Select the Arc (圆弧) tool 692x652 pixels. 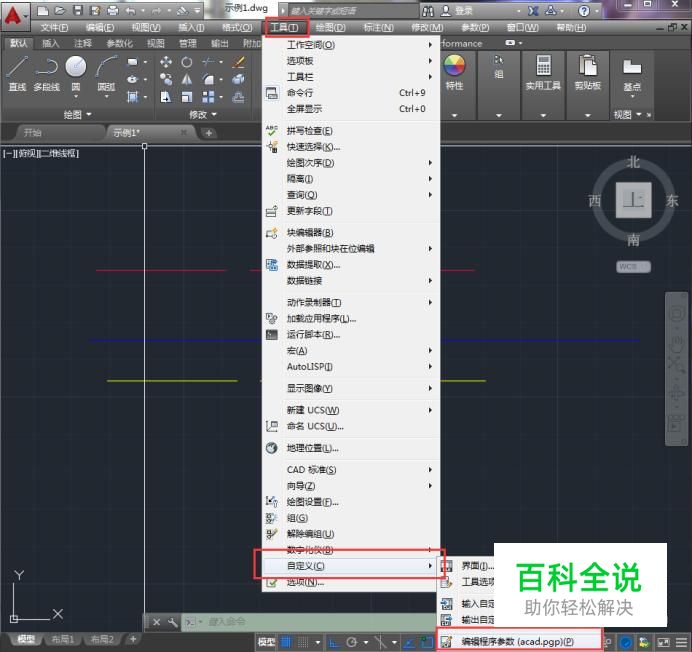pyautogui.click(x=107, y=73)
